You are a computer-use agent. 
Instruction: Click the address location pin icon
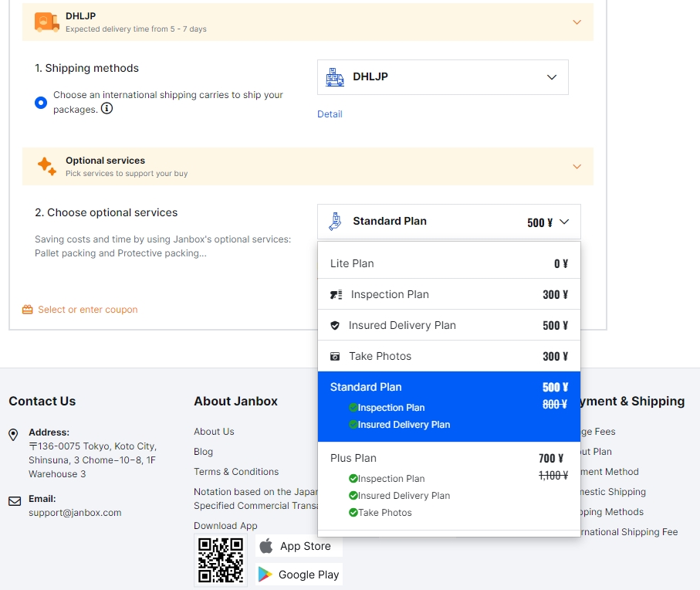[x=14, y=436]
